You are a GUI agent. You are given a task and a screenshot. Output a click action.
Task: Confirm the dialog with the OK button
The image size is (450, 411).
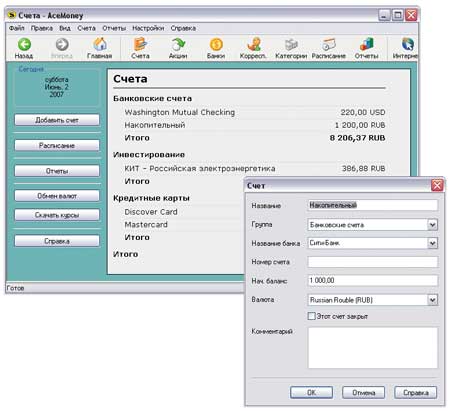pos(311,392)
